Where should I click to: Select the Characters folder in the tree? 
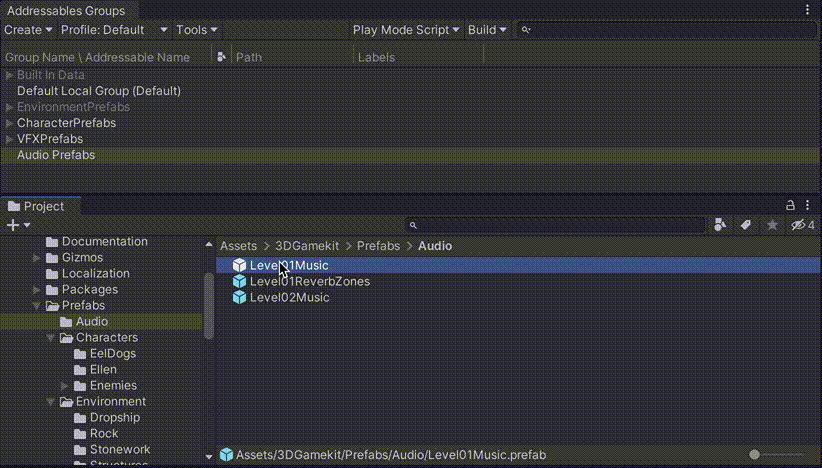point(107,338)
